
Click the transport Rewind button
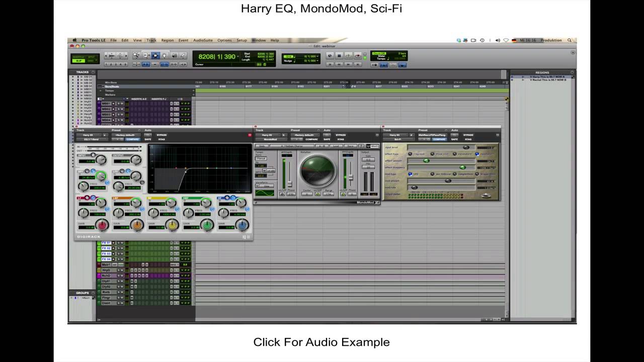[339, 64]
